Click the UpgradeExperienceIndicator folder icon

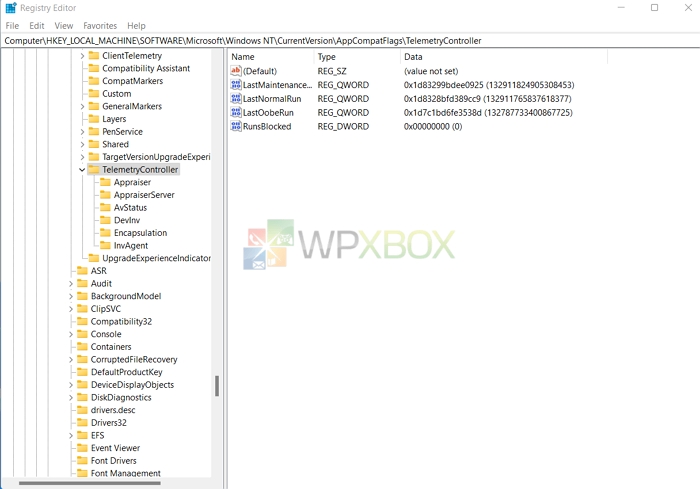pos(94,258)
